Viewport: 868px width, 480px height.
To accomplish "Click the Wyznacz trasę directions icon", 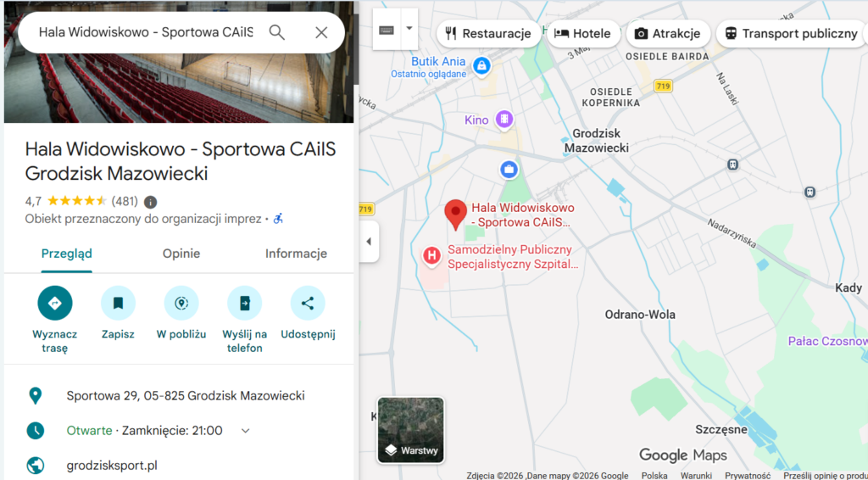I will [x=55, y=303].
